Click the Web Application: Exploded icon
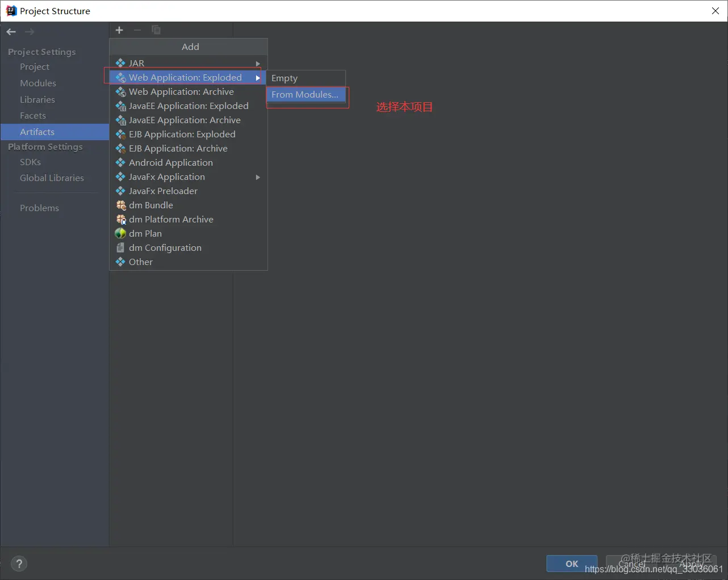The width and height of the screenshot is (728, 580). pos(120,77)
